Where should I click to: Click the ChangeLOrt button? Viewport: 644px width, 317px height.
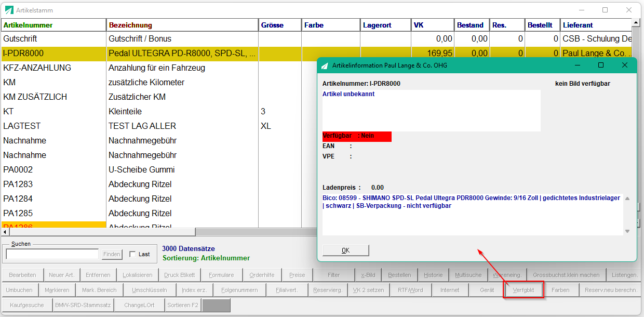tap(139, 305)
